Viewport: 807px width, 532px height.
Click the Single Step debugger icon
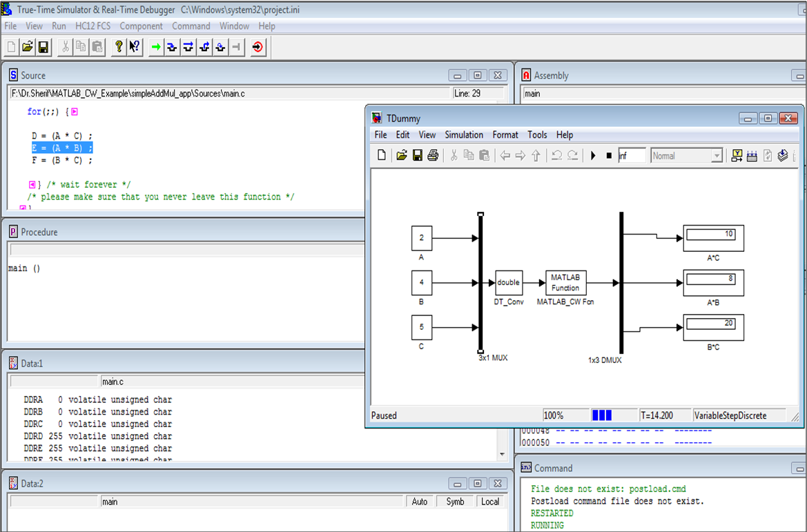[x=172, y=48]
